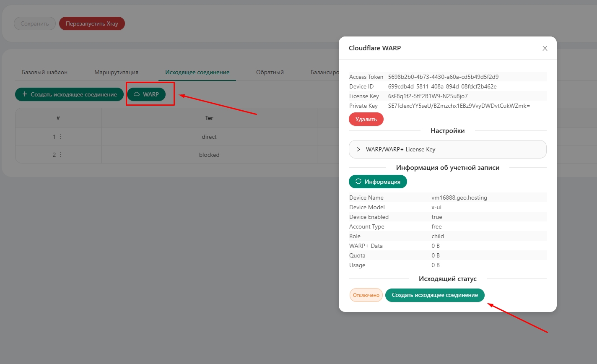This screenshot has width=597, height=364.
Task: Click the "direct" tag cell in the table
Action: point(209,136)
